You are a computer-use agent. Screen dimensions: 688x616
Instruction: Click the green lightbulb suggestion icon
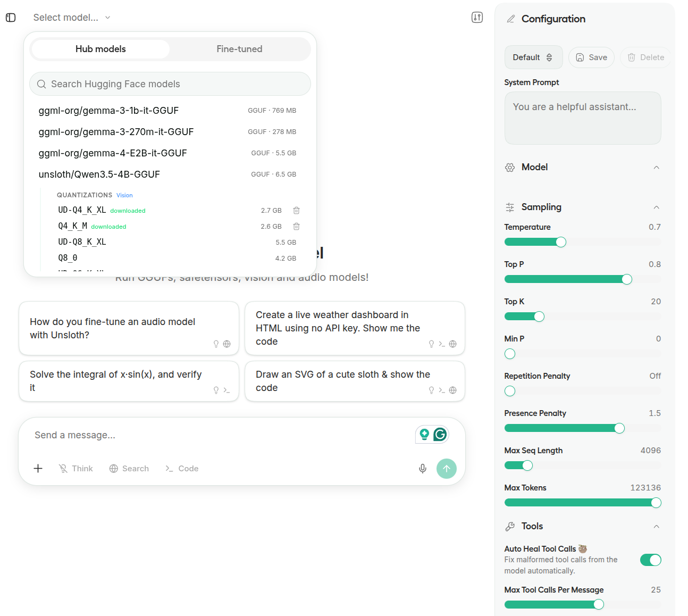pyautogui.click(x=424, y=435)
